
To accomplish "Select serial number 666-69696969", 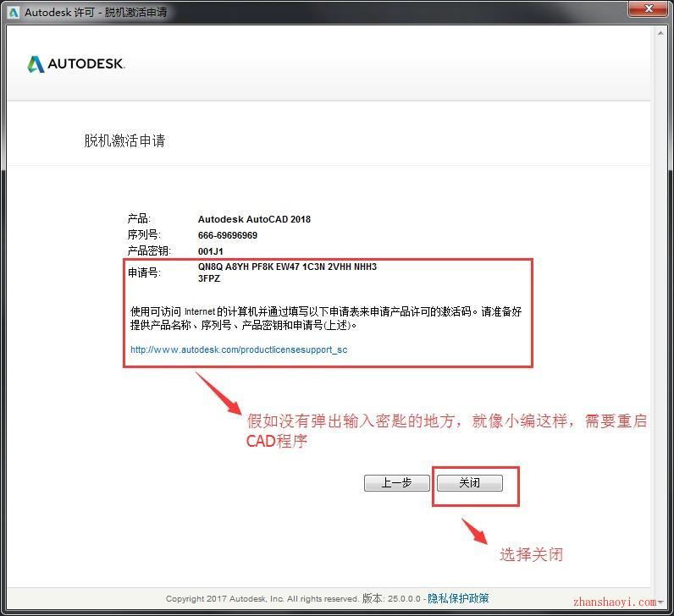I will [x=228, y=235].
